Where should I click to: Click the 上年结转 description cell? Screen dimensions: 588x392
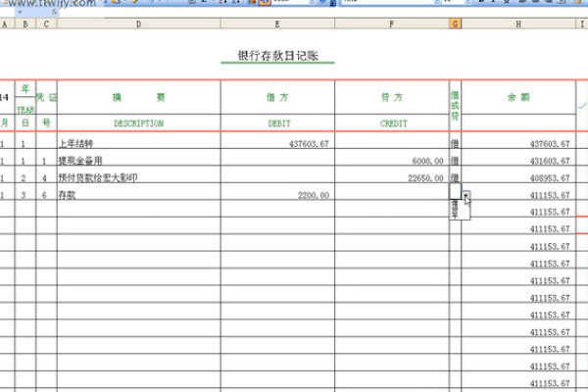[138, 143]
